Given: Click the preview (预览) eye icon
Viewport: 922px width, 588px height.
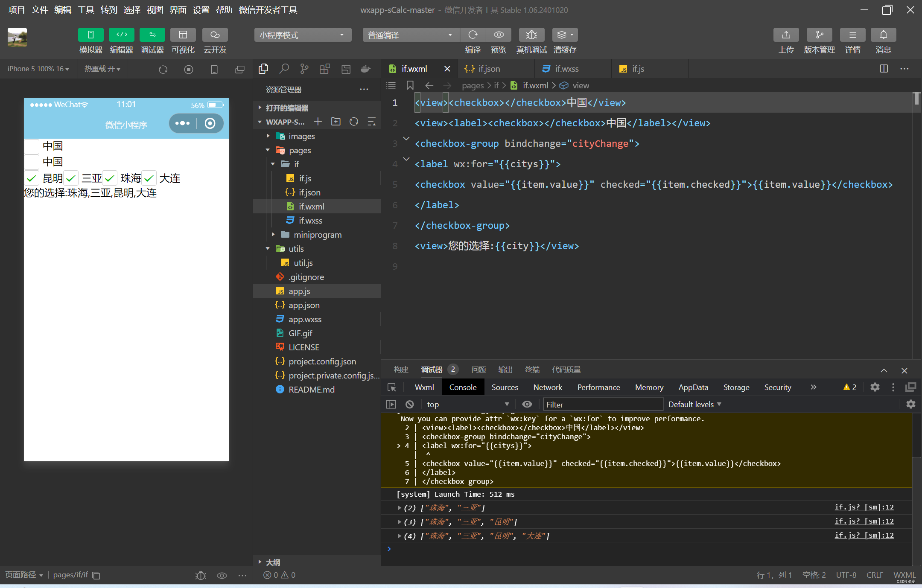Looking at the screenshot, I should 499,35.
